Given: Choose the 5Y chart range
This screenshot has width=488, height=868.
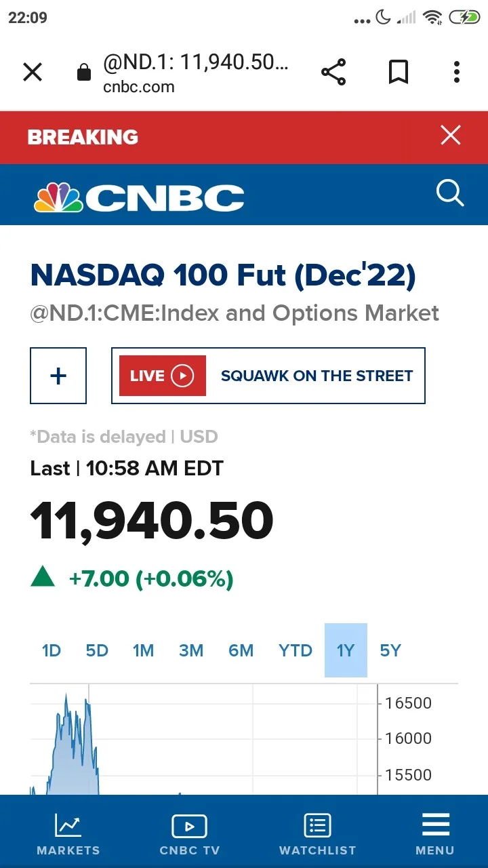Looking at the screenshot, I should 390,651.
